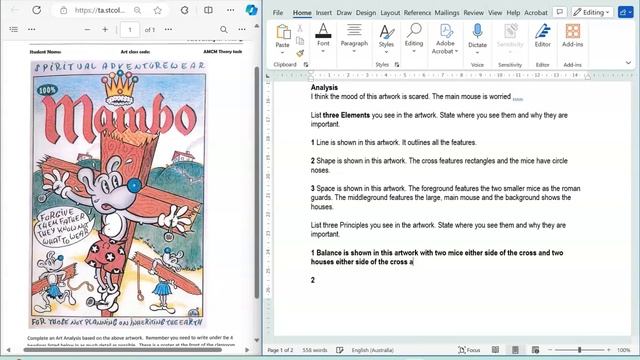
Task: Open the Acrobat tab
Action: (x=536, y=13)
